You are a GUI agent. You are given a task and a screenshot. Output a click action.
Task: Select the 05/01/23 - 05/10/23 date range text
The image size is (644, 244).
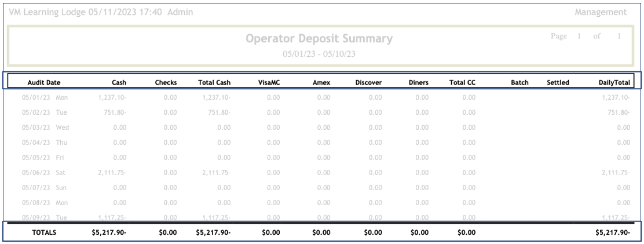319,53
